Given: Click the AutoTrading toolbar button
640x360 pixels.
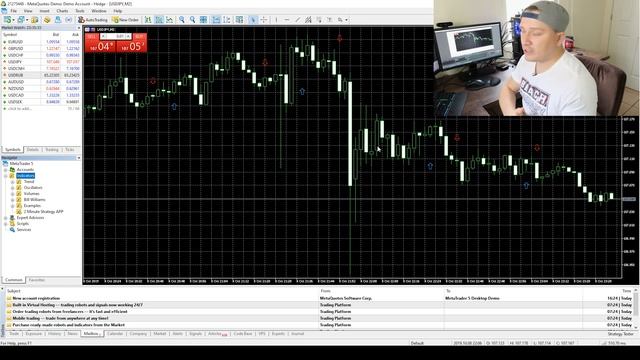Looking at the screenshot, I should (x=93, y=20).
